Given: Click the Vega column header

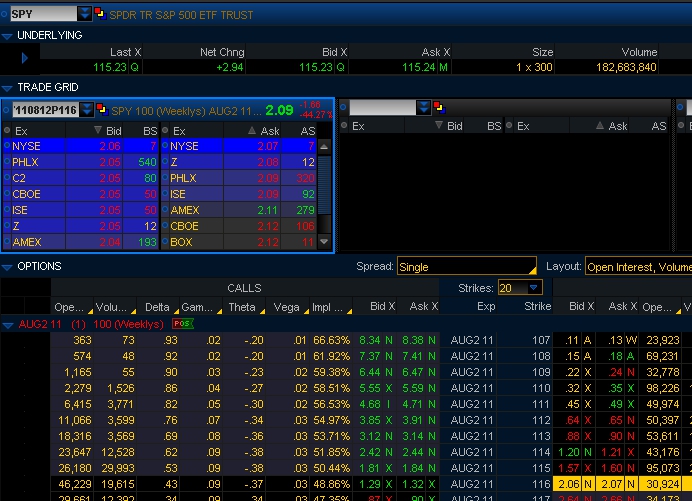Looking at the screenshot, I should coord(286,307).
